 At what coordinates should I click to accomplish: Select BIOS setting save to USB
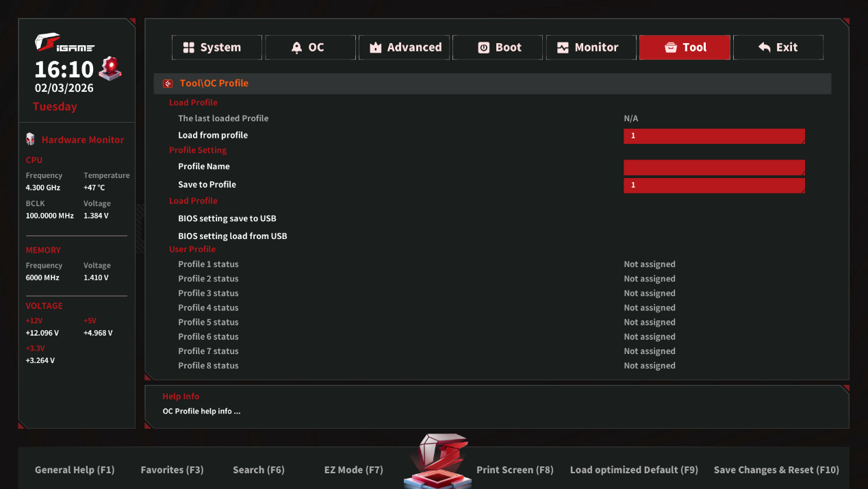pyautogui.click(x=227, y=218)
